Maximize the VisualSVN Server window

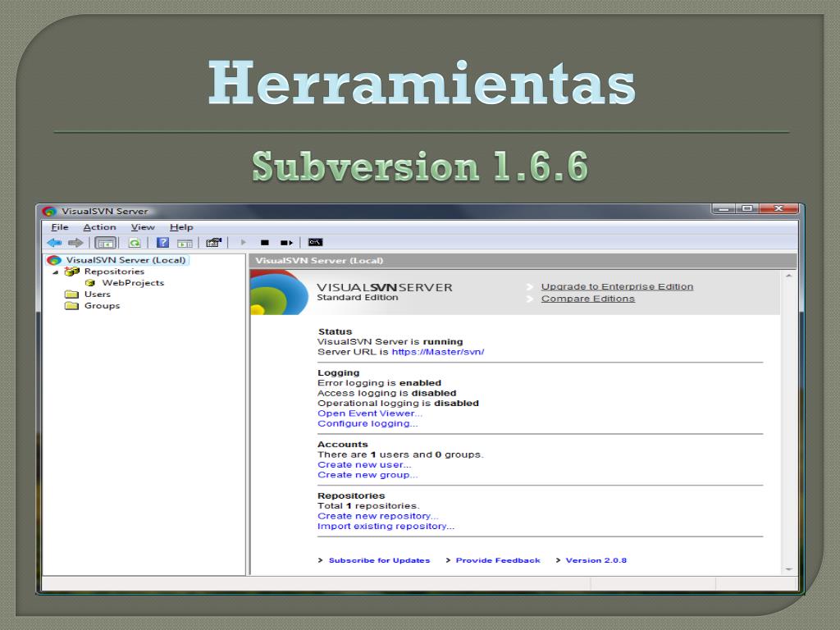(747, 208)
